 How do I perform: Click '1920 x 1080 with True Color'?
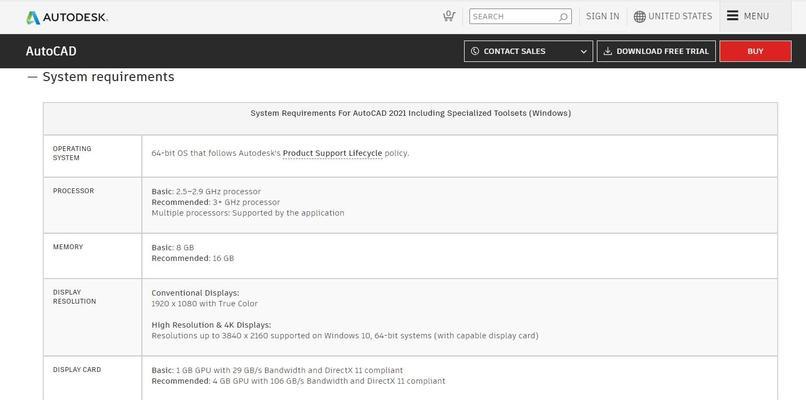[x=205, y=304]
